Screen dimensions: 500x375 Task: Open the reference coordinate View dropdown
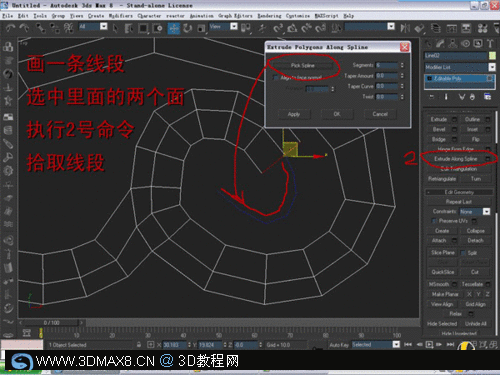[234, 26]
